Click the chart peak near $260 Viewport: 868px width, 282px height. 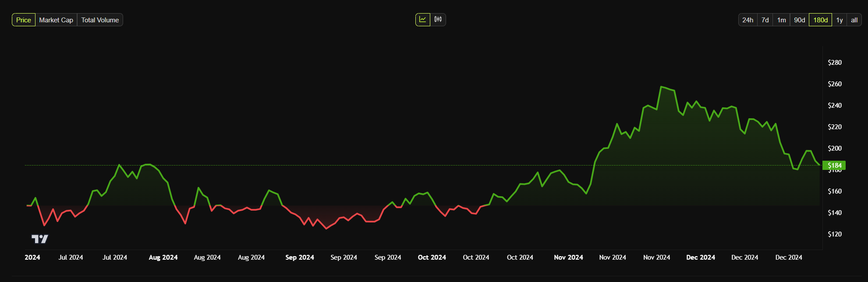click(x=661, y=87)
